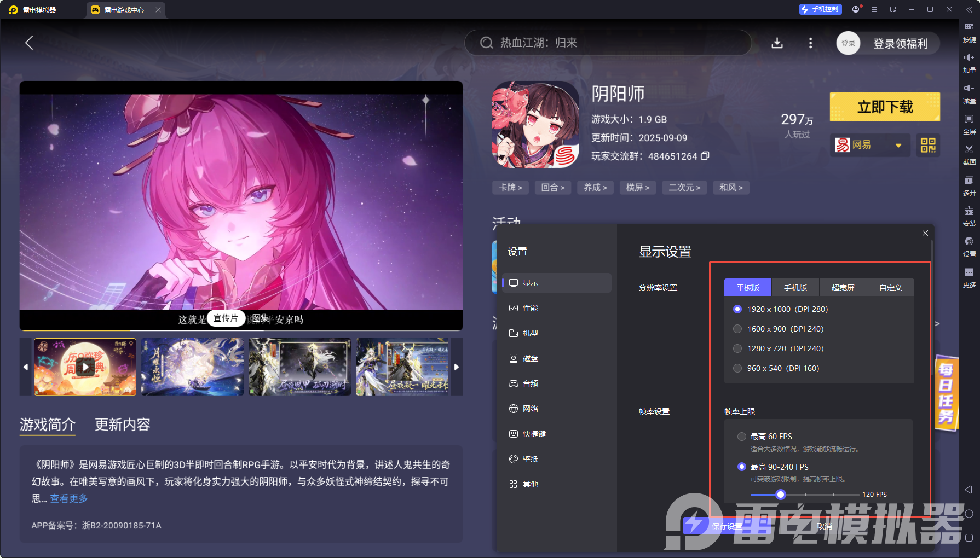The image size is (980, 558).
Task: Expand the 横屏 tag category
Action: [x=638, y=188]
